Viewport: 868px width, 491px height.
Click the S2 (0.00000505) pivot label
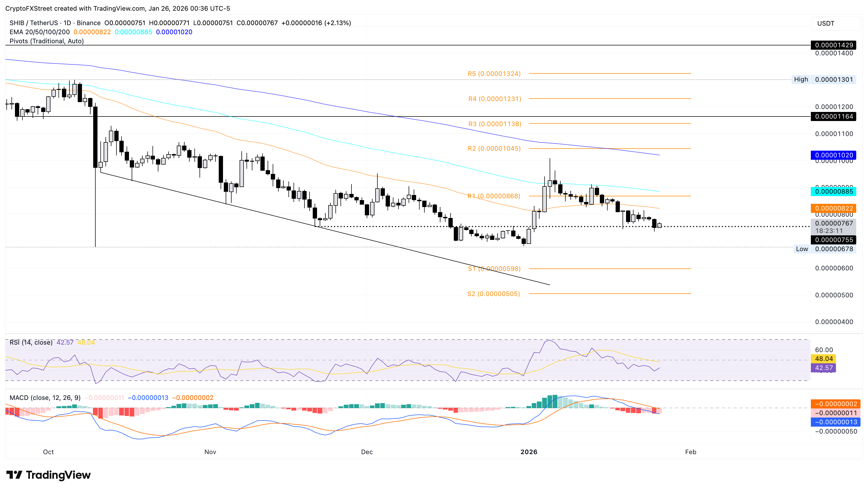493,294
